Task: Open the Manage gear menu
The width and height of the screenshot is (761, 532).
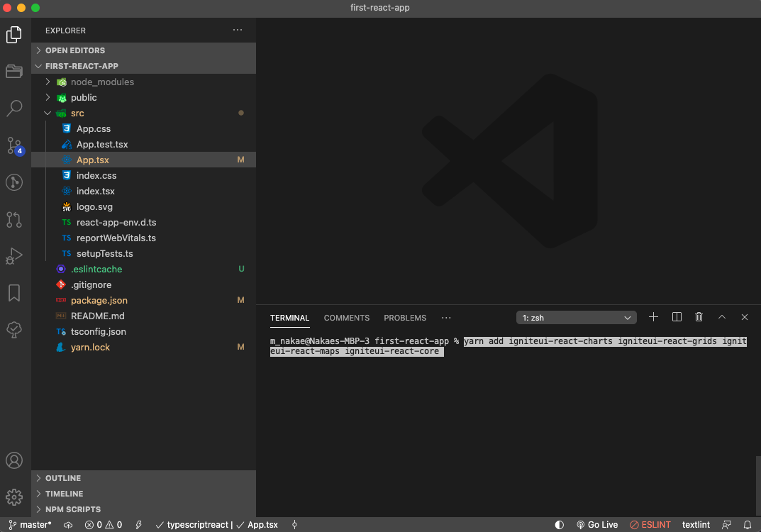Action: [x=14, y=497]
